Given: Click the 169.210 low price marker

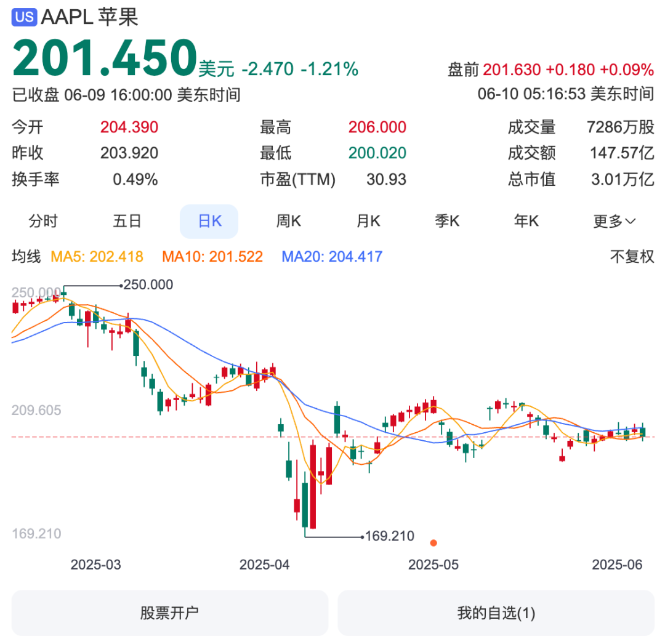Looking at the screenshot, I should pos(389,536).
